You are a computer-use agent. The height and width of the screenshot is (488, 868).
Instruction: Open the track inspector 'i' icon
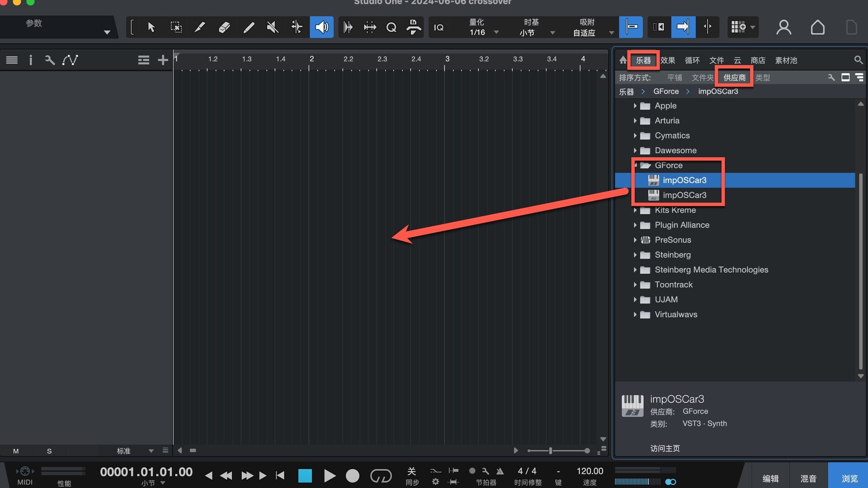[x=31, y=60]
